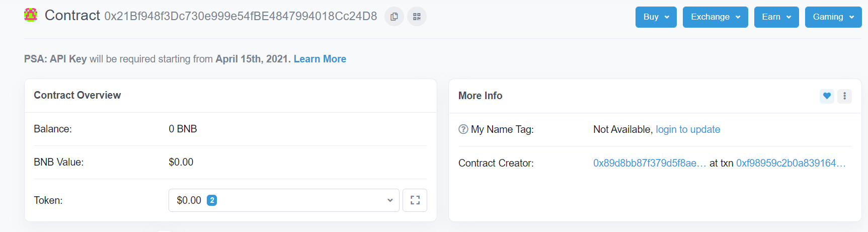Open the Exchange dropdown menu
This screenshot has width=868, height=232.
tap(715, 17)
